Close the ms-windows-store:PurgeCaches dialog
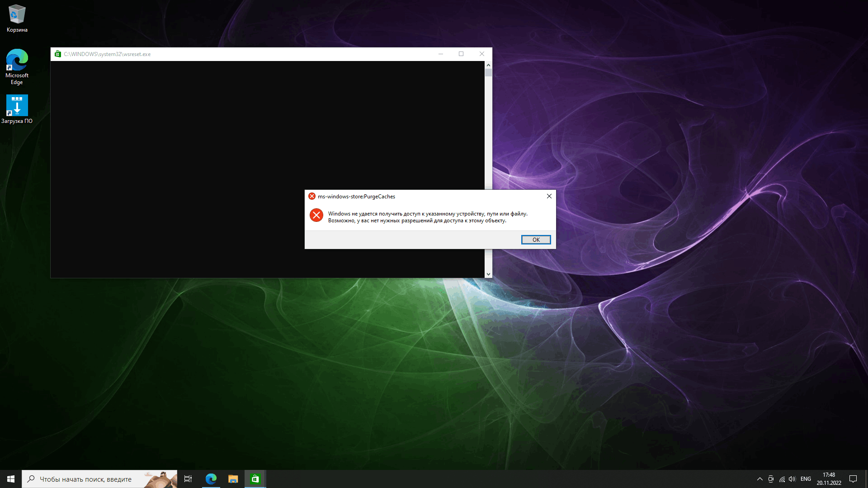The height and width of the screenshot is (488, 868). pos(549,196)
